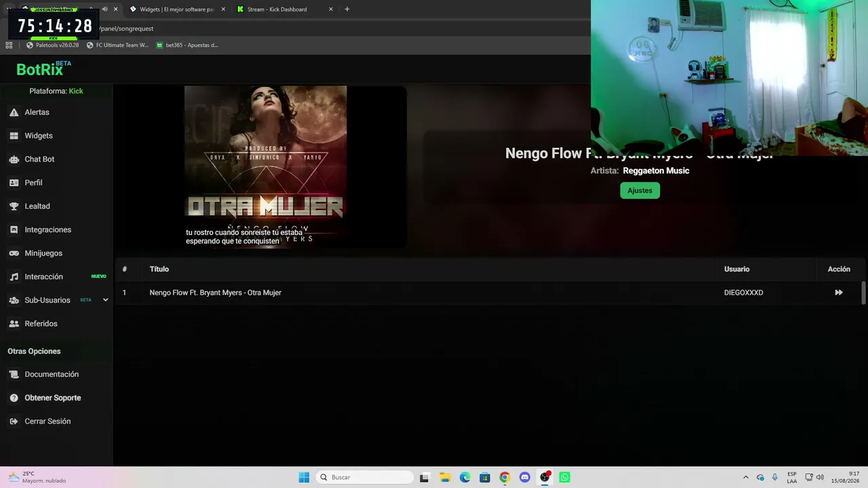
Task: Open the bet365 bookmark
Action: point(187,45)
